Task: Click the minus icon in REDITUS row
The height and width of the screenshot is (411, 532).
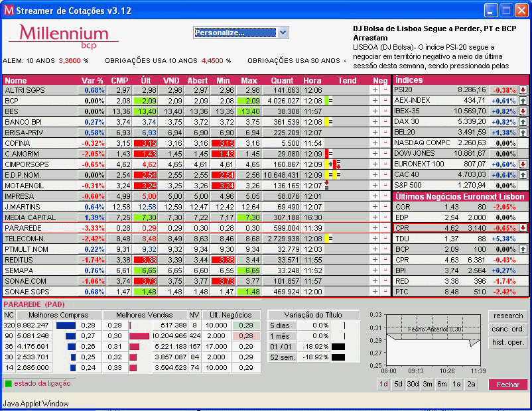Action: [385, 260]
